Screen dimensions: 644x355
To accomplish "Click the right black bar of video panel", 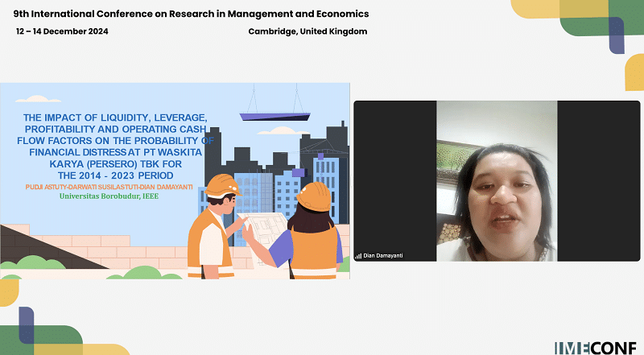I will [598, 181].
